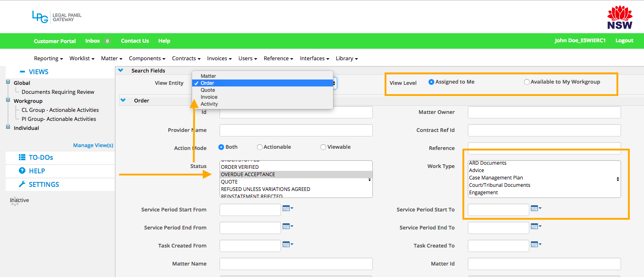This screenshot has width=644, height=277.
Task: Open calendar for Service Period Start To
Action: coord(536,208)
